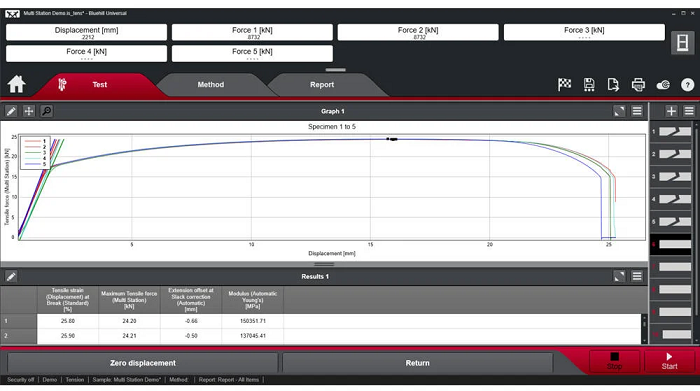Click the Extension offset at Slack correction header
The height and width of the screenshot is (391, 700).
point(191,300)
